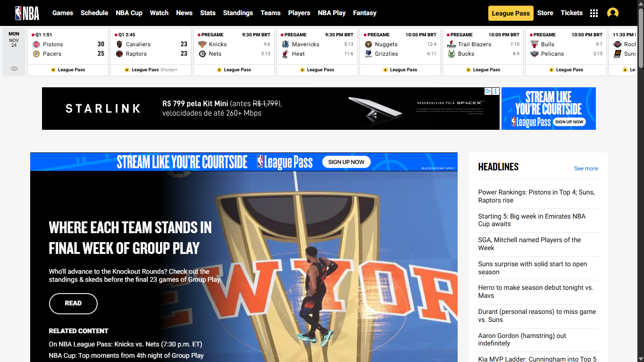Click the Knicks team logo
The image size is (644, 362).
coord(202,44)
